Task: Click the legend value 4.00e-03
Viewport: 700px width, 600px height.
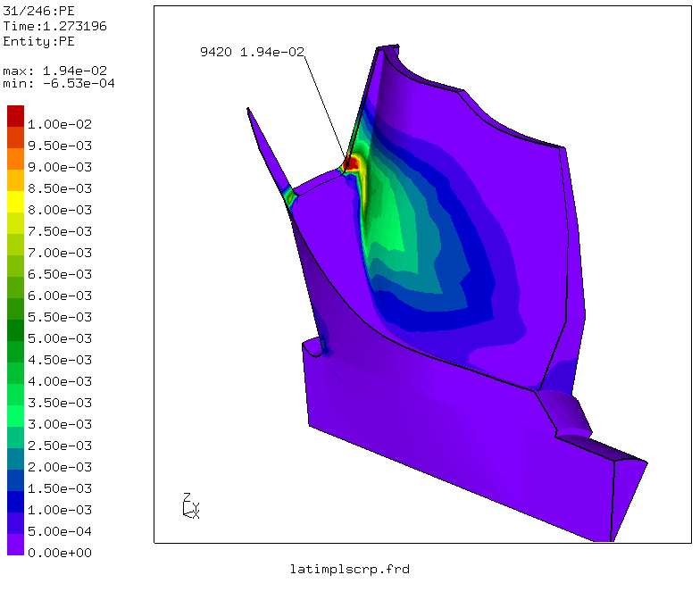Action: [x=60, y=381]
